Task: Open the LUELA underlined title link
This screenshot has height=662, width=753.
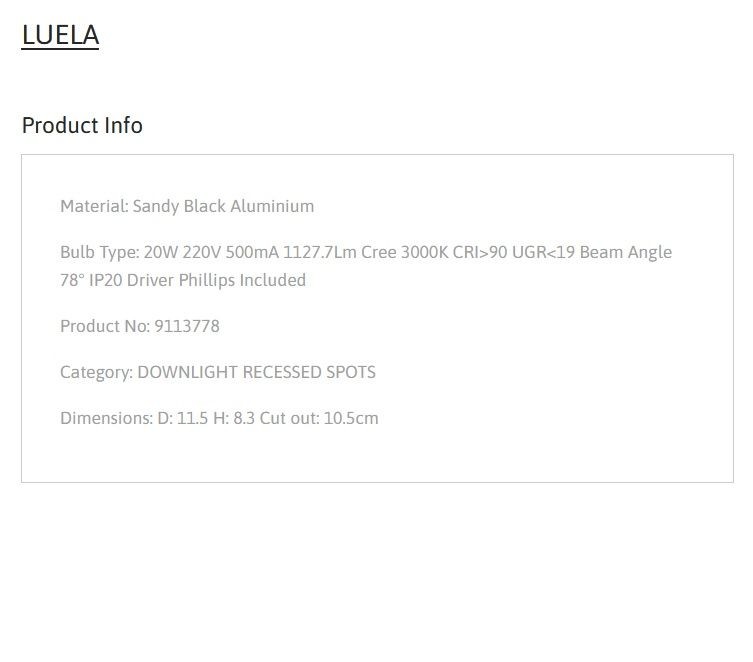Action: point(60,35)
